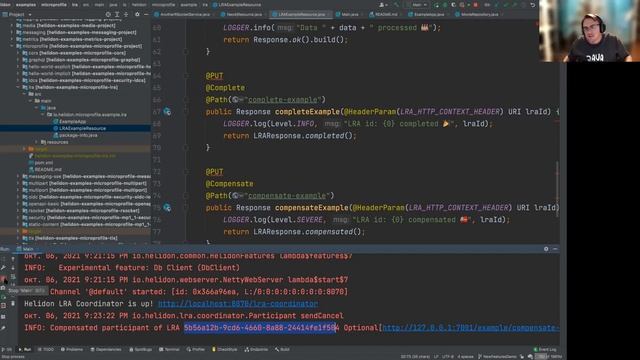Viewport: 640px width, 360px height.
Task: Click the up-arrow icon in Run console toolbar
Action: pos(13,258)
